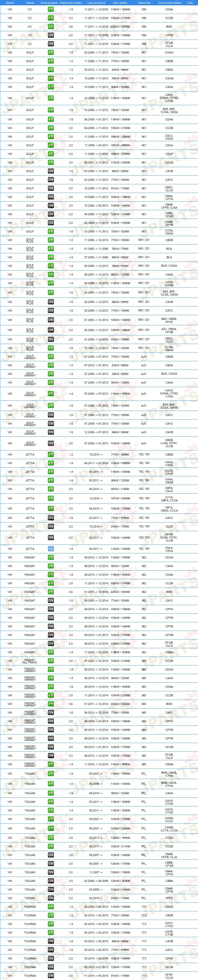Screen dimensions: 198x980
Task: Click petrol icon in Jetta 2.5 CBTA row
Action: click(x=51, y=508)
